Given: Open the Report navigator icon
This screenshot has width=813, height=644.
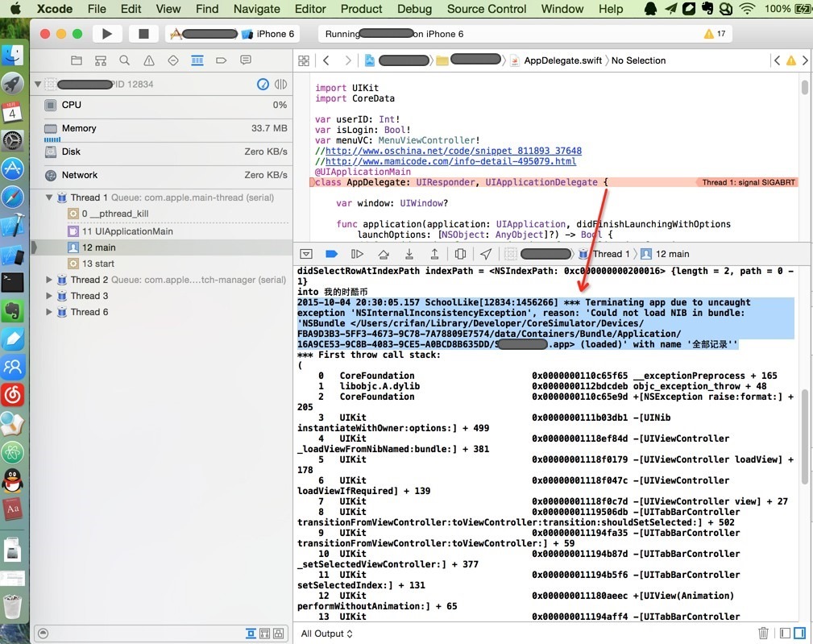Looking at the screenshot, I should point(246,60).
